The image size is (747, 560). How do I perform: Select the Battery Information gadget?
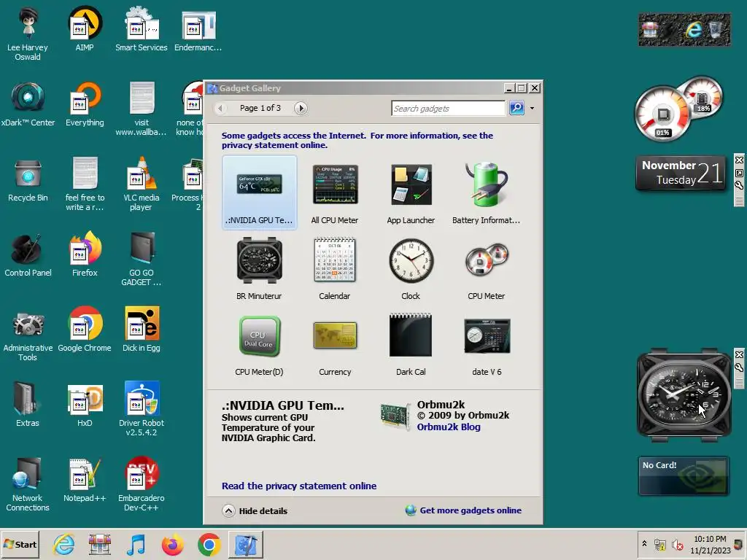click(487, 192)
